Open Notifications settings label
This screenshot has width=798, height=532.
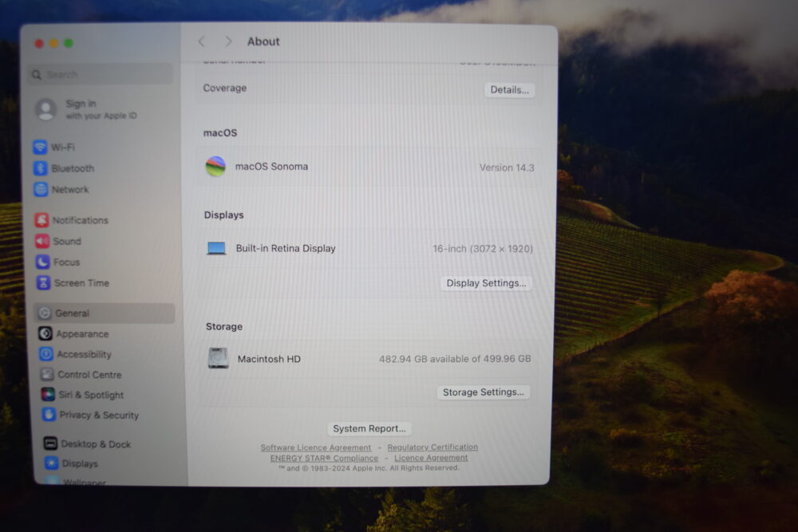tap(81, 220)
